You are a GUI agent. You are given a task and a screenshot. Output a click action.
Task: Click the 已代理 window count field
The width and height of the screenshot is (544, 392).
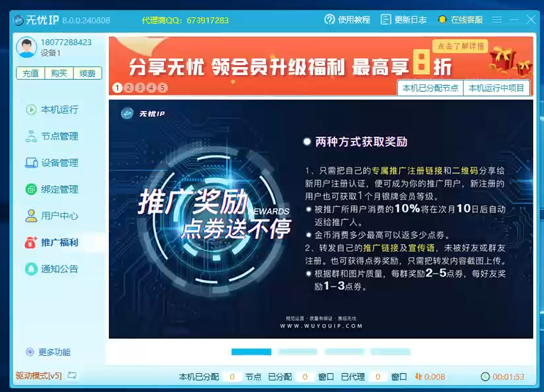pyautogui.click(x=378, y=377)
